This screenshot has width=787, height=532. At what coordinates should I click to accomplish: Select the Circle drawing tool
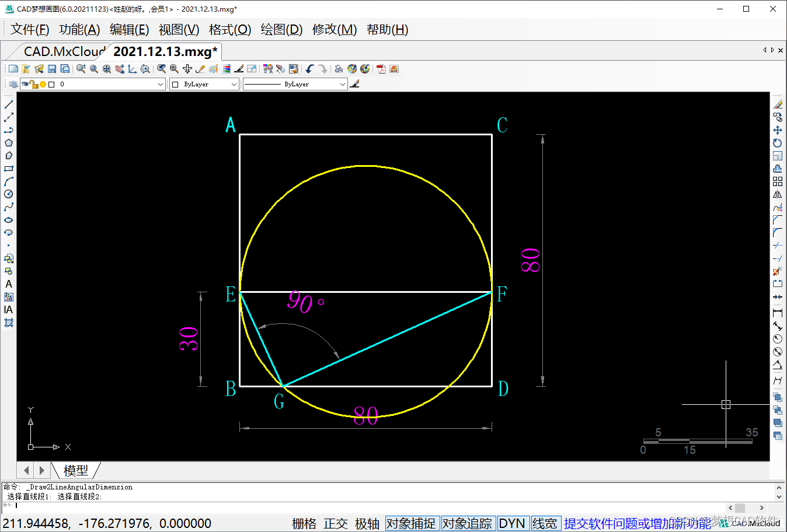9,194
